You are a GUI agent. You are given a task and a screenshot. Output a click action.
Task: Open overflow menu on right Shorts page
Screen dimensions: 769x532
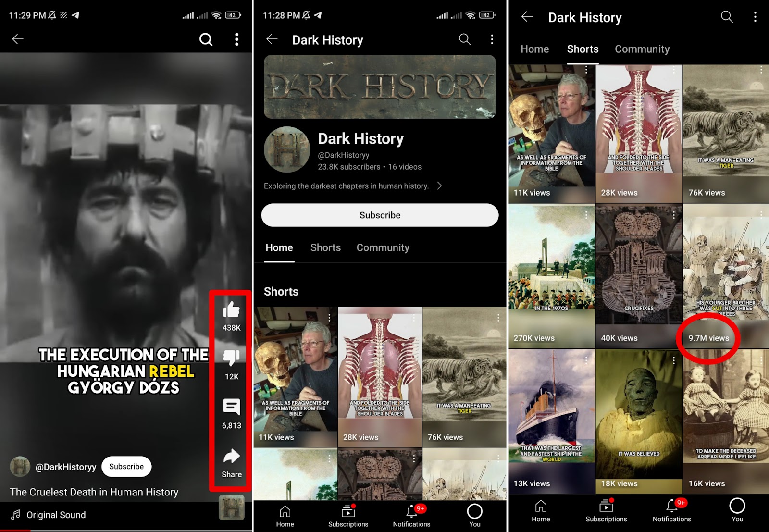coord(755,17)
